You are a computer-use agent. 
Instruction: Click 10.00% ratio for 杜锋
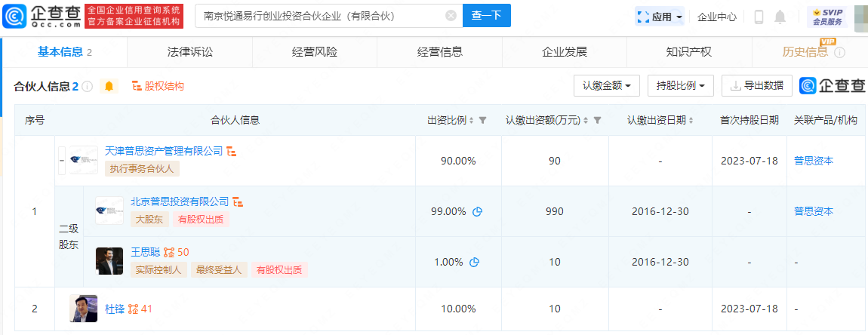tap(458, 309)
